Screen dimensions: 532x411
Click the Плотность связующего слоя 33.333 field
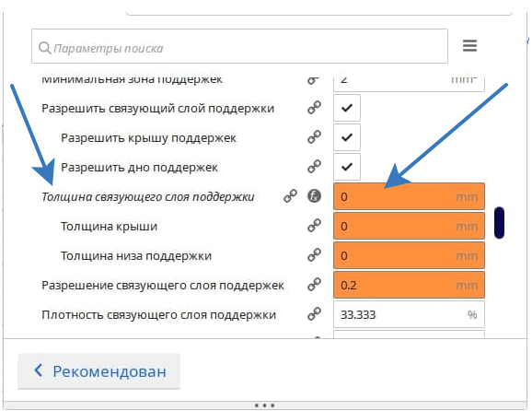coord(409,314)
